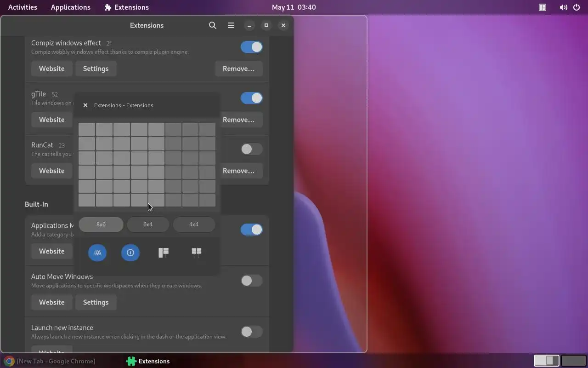Click the top-right cell of the gTile grid
This screenshot has width=588, height=368.
(207, 129)
